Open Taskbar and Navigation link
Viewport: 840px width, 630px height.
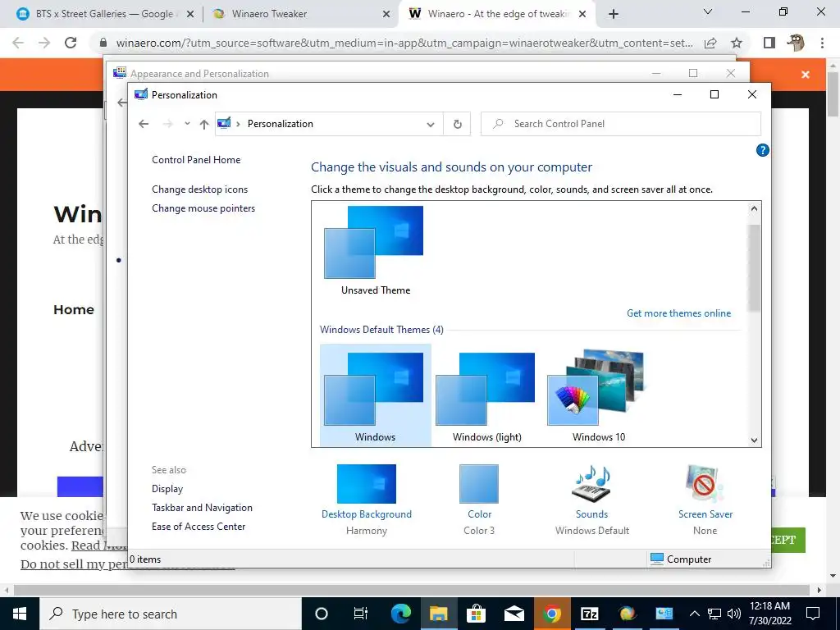coord(202,507)
